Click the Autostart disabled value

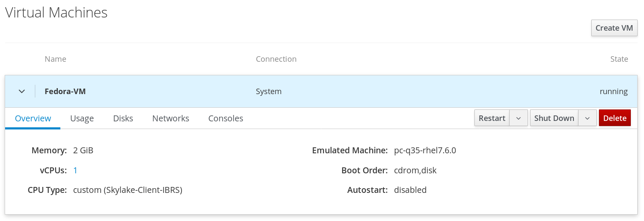coord(410,190)
